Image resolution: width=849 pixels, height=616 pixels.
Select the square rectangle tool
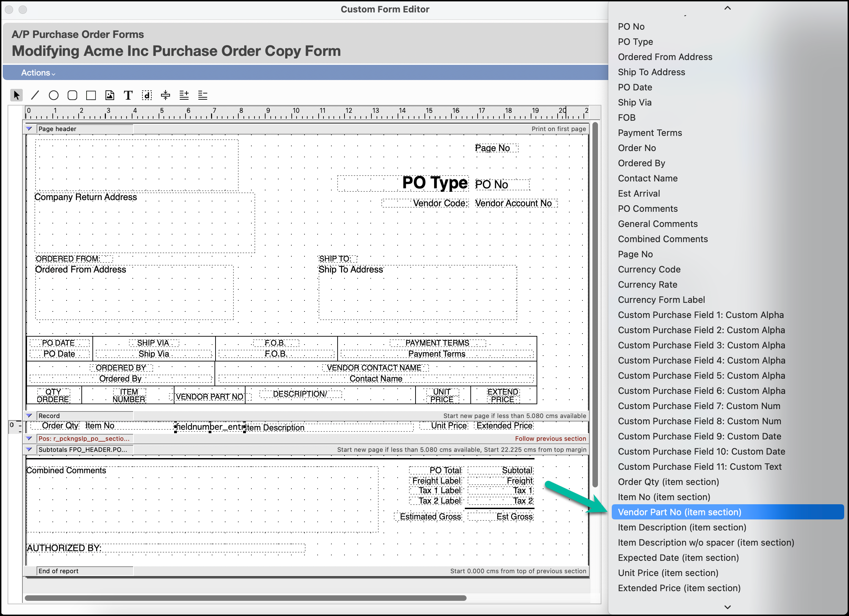click(x=91, y=95)
